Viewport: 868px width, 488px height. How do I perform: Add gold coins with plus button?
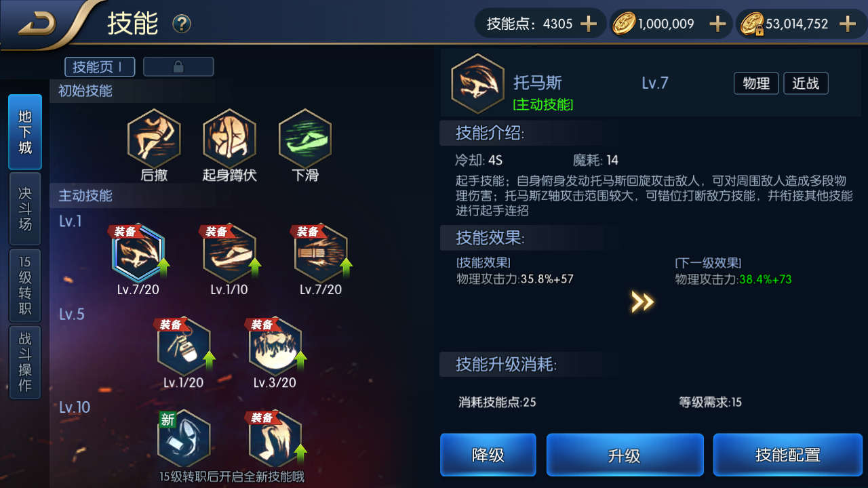click(717, 24)
